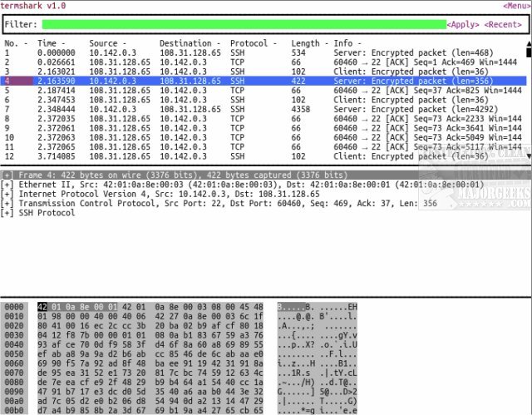Sort packets by the Time column
The width and height of the screenshot is (532, 415).
(x=51, y=43)
